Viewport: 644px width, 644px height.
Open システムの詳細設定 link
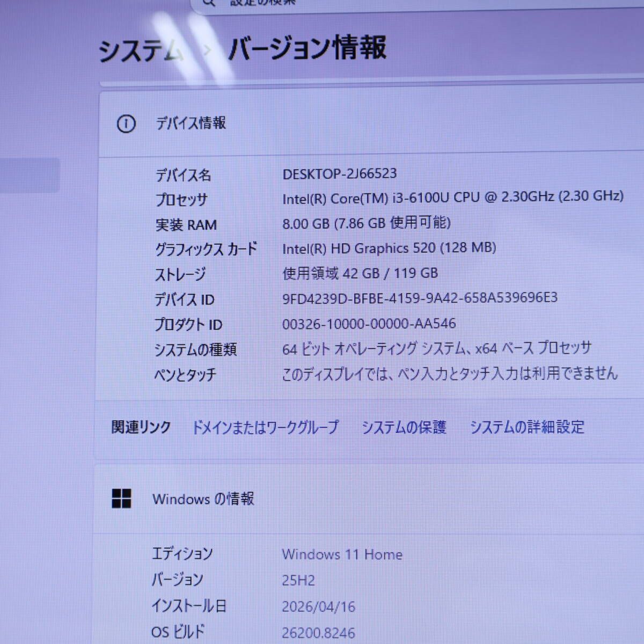tap(527, 427)
